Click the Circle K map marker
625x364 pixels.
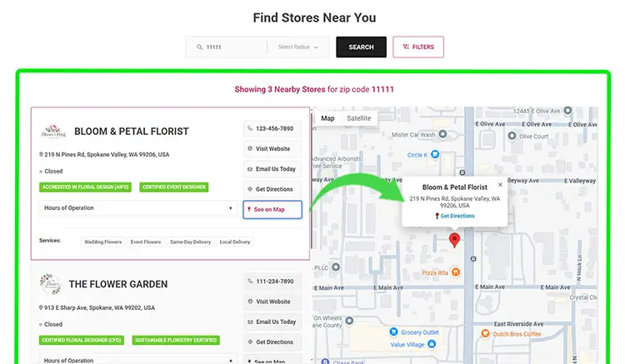[x=435, y=154]
